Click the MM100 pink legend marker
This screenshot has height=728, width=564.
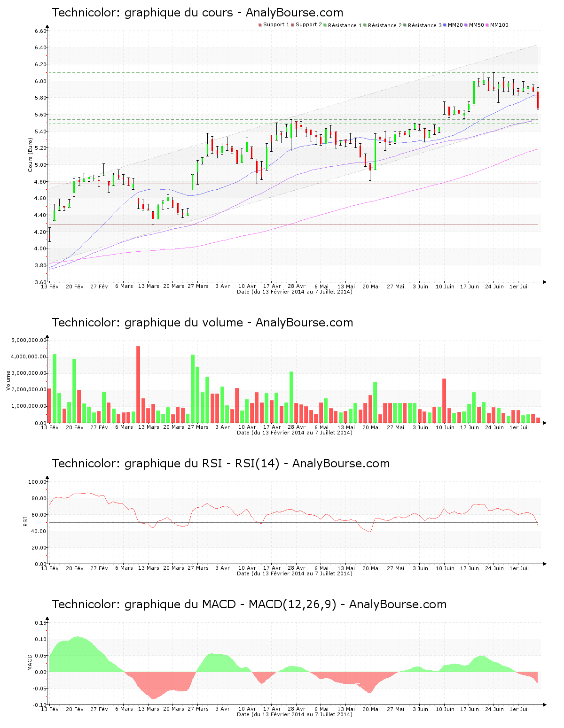coord(487,25)
